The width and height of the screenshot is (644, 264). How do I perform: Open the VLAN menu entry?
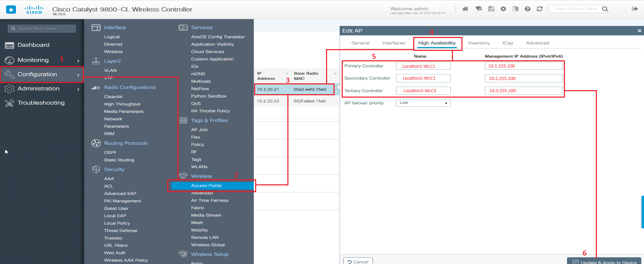110,70
